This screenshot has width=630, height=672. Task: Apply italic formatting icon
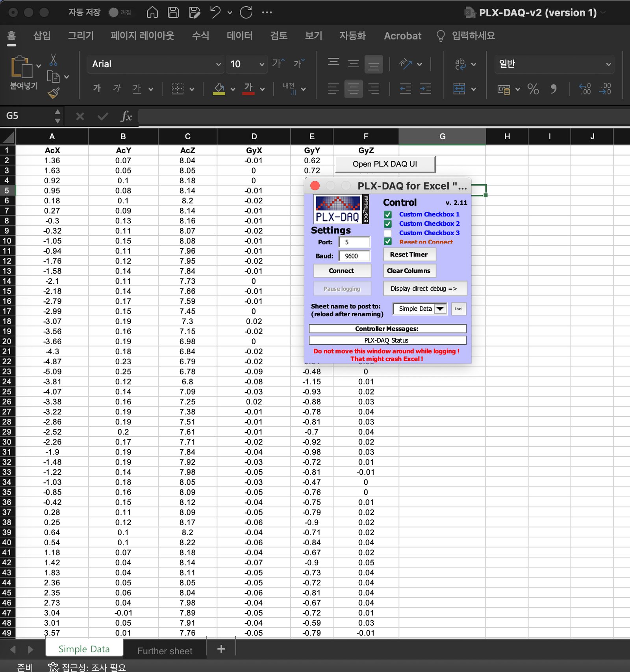(117, 88)
